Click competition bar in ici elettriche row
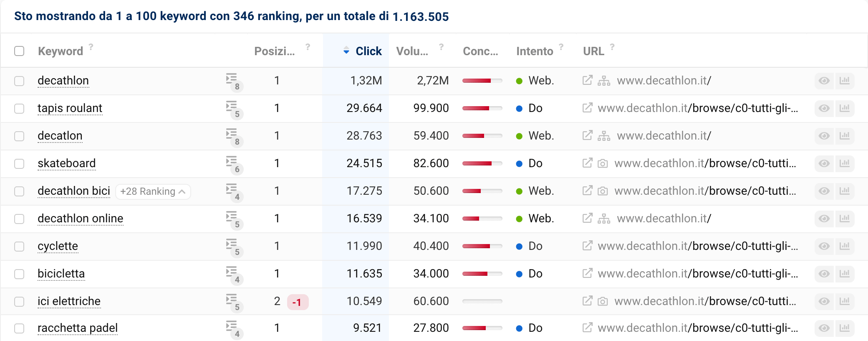Screen dimensions: 868x341 pyautogui.click(x=482, y=301)
